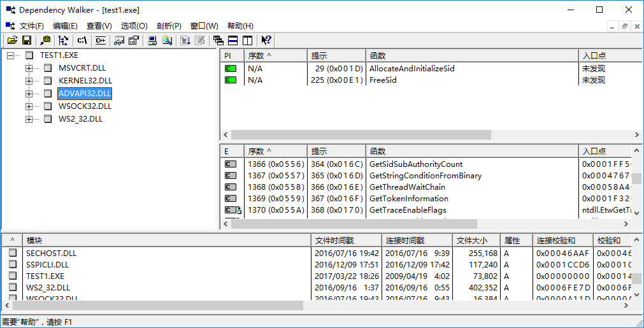Select WSOCK32.DLL in the module tree
644x328 pixels.
(85, 106)
